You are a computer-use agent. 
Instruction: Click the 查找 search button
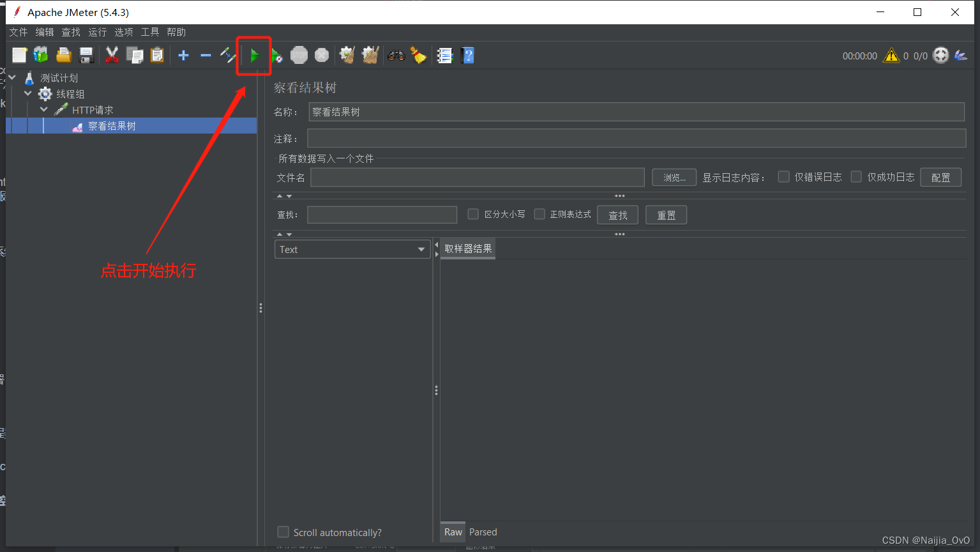point(617,215)
